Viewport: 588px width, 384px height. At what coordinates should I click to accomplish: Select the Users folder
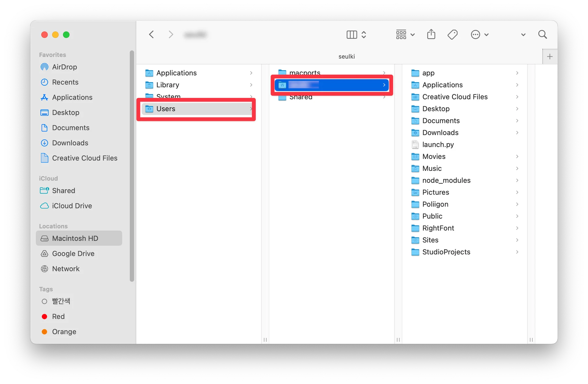[166, 109]
